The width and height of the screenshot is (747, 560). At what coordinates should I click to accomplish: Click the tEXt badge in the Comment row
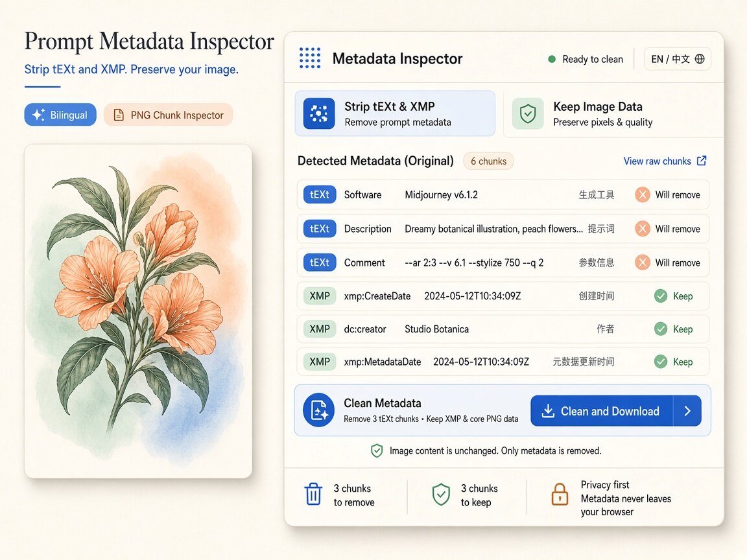[320, 262]
